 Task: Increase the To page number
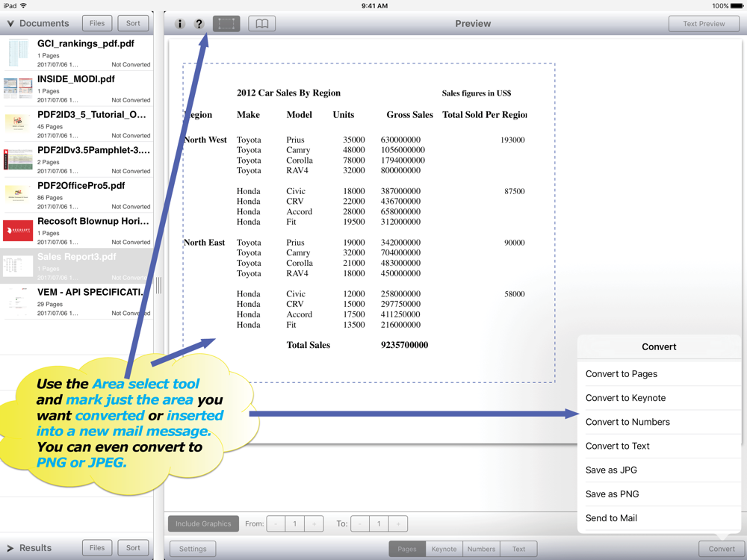pyautogui.click(x=398, y=524)
